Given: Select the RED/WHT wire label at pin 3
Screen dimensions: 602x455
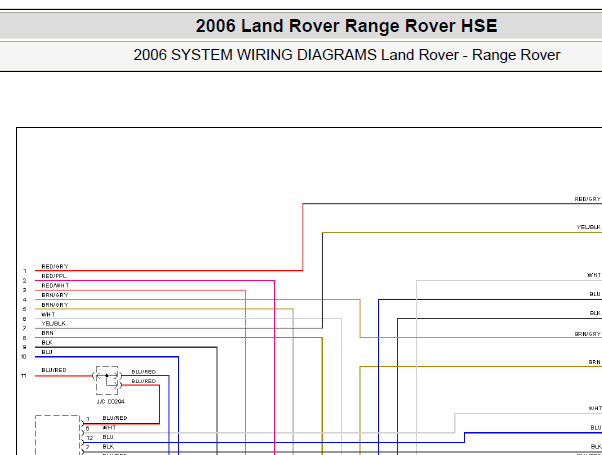Looking at the screenshot, I should [x=55, y=286].
